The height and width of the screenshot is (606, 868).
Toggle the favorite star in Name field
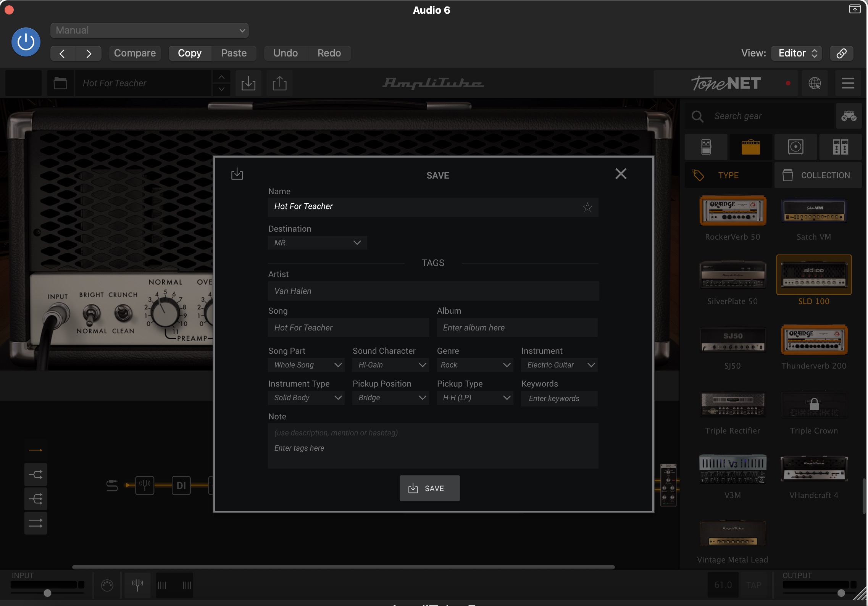click(587, 207)
